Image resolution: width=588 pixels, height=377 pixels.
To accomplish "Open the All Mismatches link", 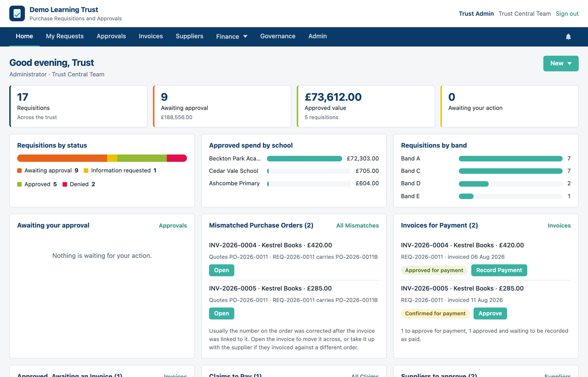I will (357, 226).
